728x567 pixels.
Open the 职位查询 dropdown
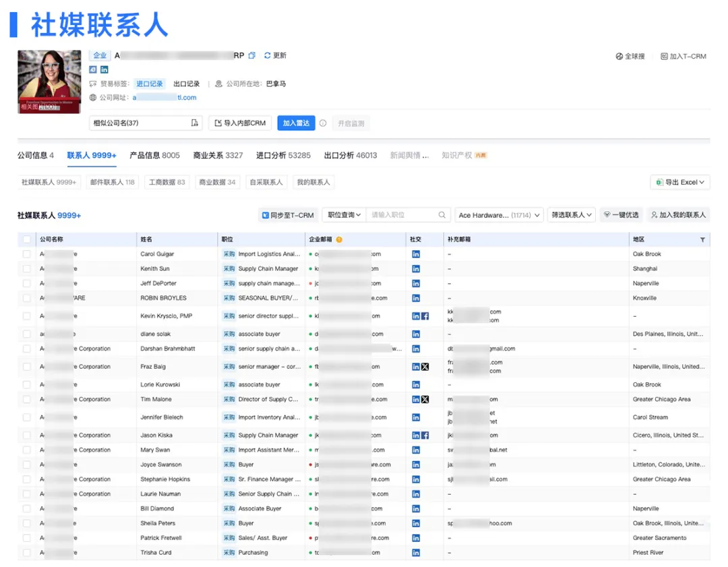click(x=344, y=215)
